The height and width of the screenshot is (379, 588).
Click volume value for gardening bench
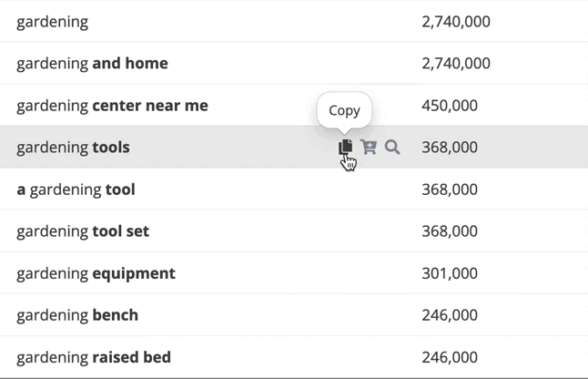(450, 315)
